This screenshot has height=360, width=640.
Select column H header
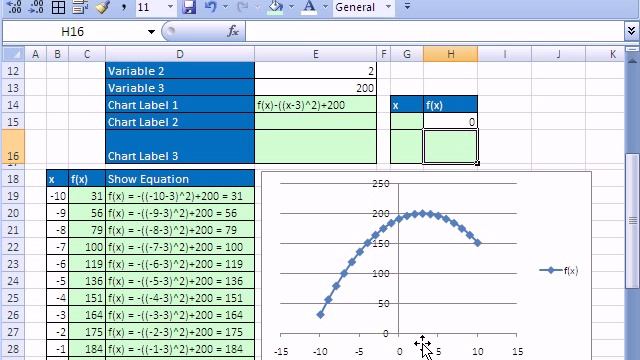[450, 54]
